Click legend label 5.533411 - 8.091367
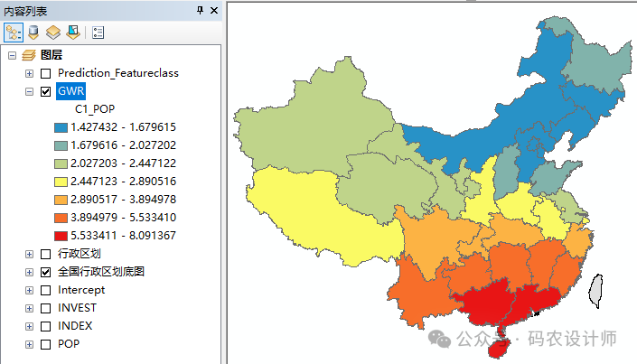The image size is (637, 364). click(x=124, y=236)
